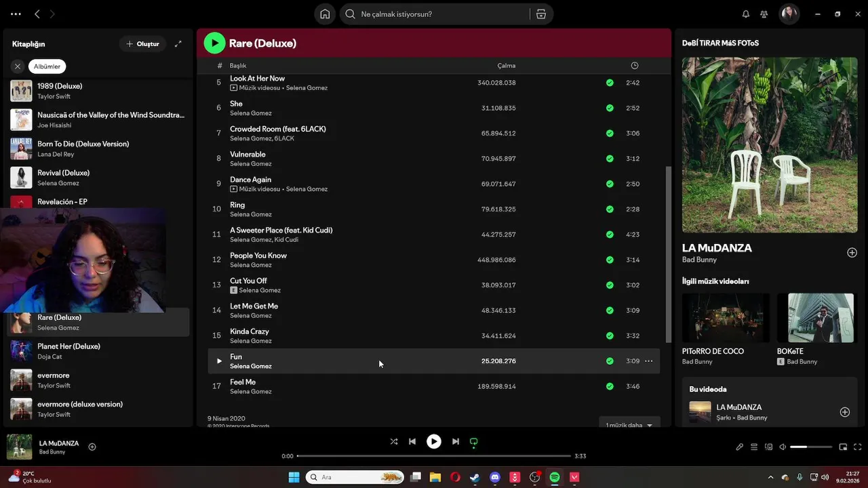Open the now-playing album cover thumbnail
The width and height of the screenshot is (868, 488).
coord(20,447)
